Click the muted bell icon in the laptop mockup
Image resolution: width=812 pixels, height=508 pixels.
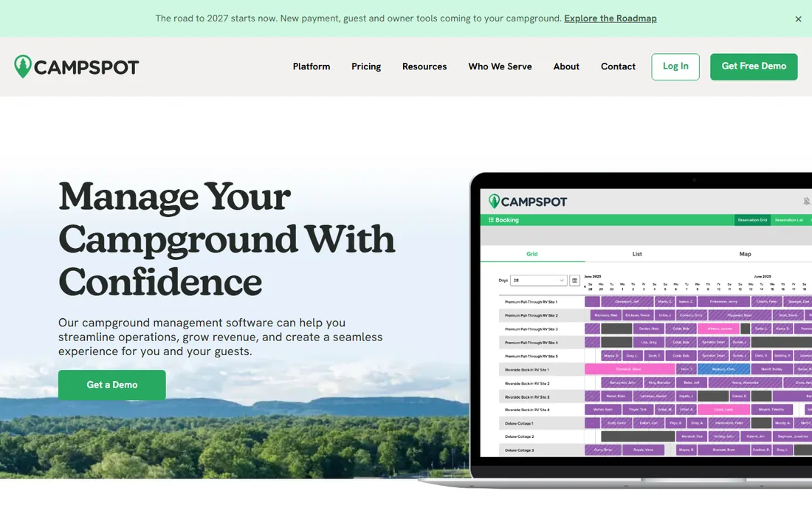point(806,201)
